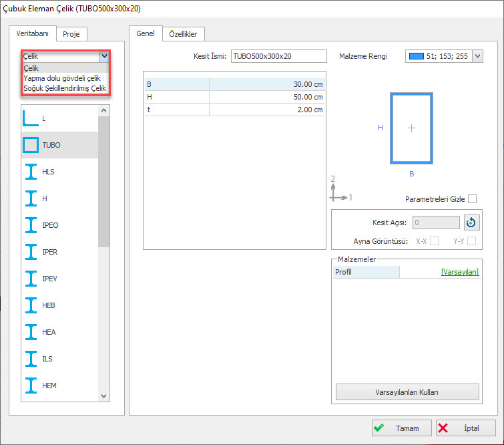Open the Çelik material type dropdown arrow

104,56
